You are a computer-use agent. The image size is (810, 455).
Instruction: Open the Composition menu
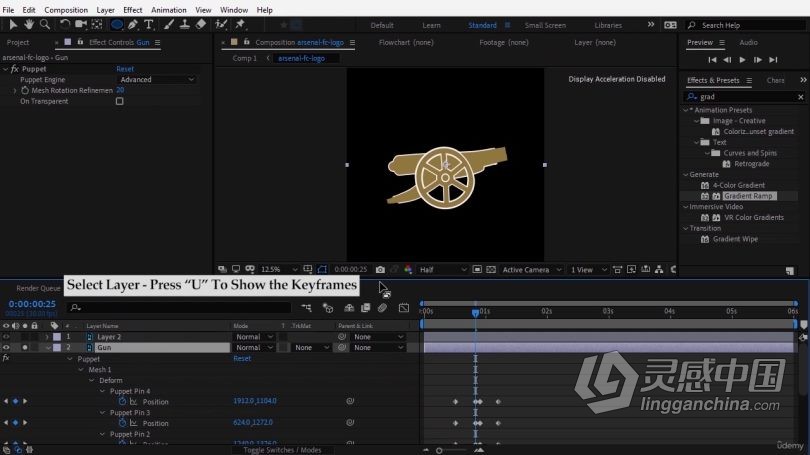[66, 10]
